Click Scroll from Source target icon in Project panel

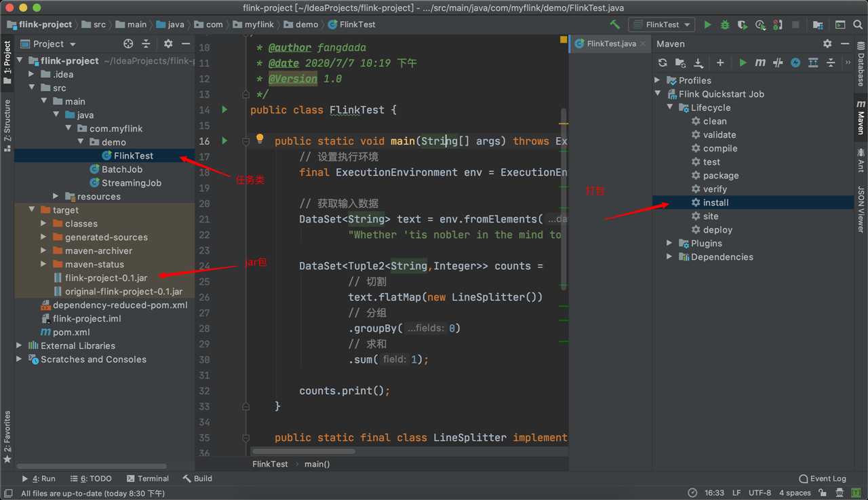click(128, 43)
